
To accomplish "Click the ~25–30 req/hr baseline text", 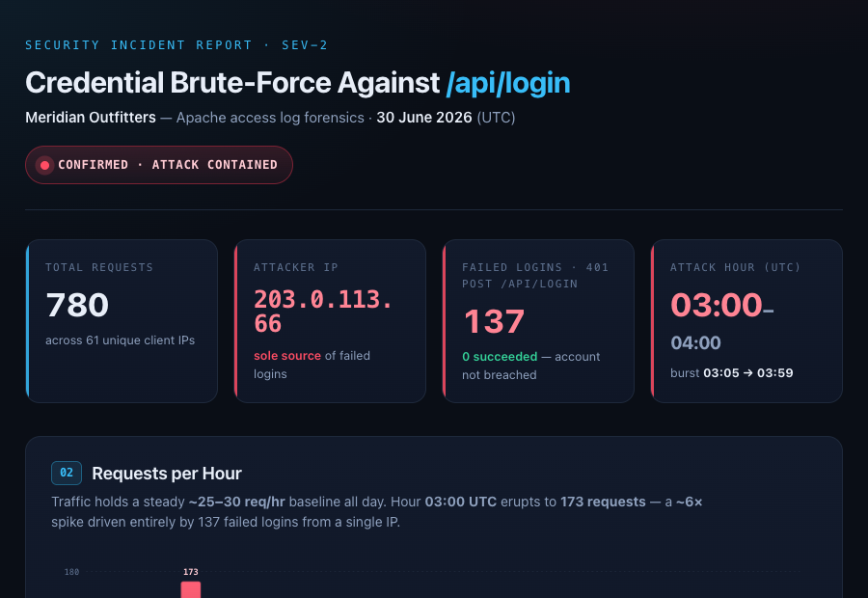I will click(237, 502).
